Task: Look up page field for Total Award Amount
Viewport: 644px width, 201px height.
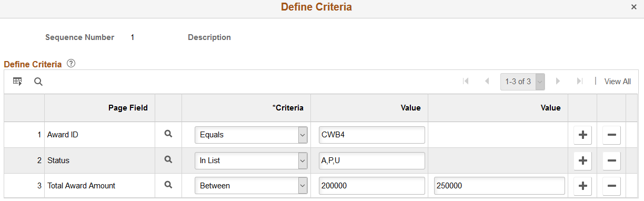Action: coord(168,185)
